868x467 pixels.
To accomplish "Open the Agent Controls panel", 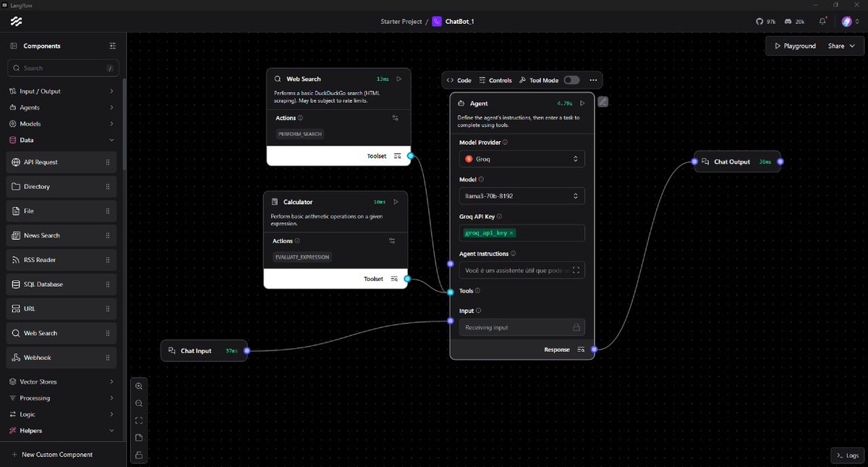I will click(495, 80).
